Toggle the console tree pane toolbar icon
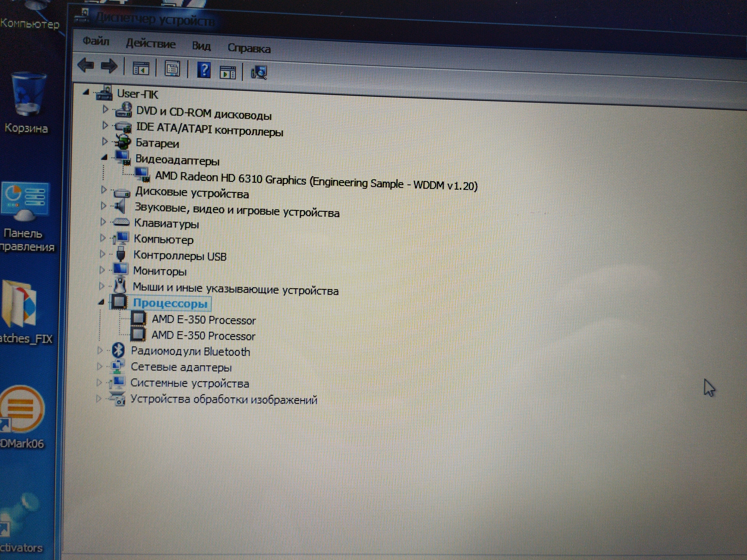 [x=140, y=69]
